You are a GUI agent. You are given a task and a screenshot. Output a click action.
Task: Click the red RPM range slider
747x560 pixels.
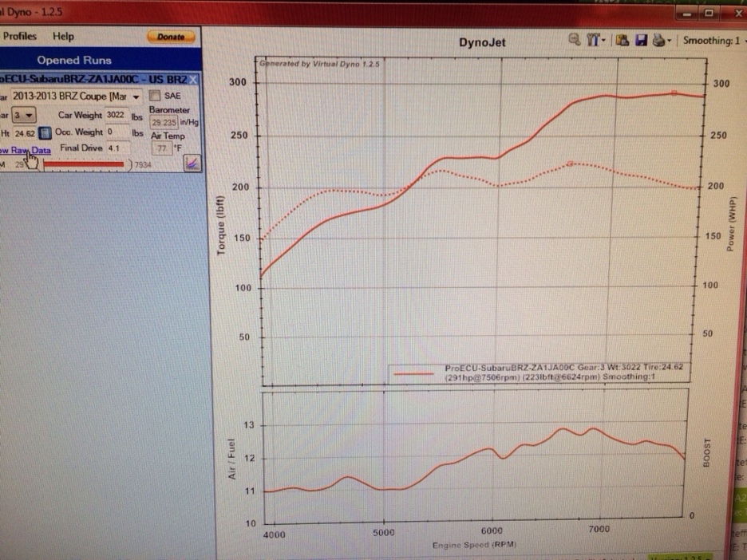[x=83, y=164]
